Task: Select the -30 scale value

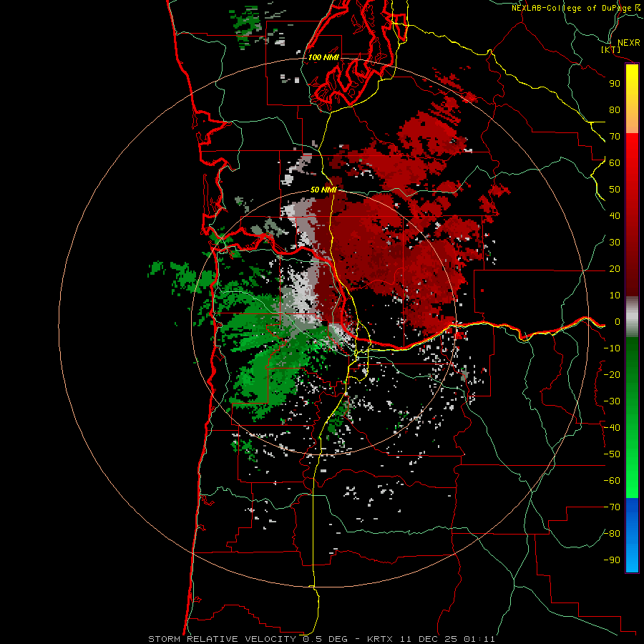Action: coord(612,401)
